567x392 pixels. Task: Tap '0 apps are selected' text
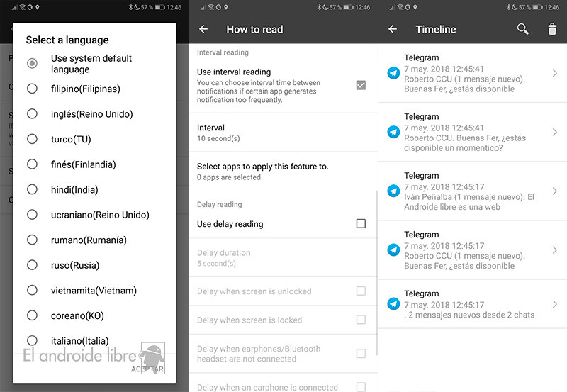(228, 177)
